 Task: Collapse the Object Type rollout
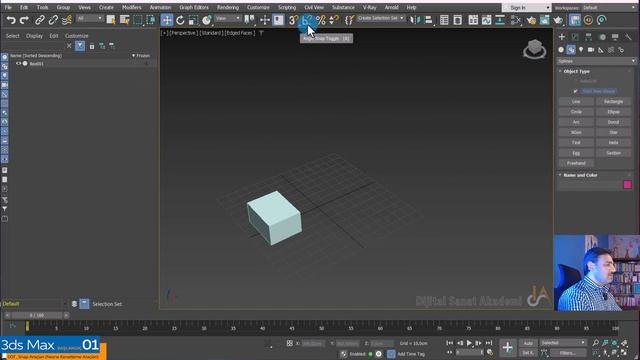577,71
